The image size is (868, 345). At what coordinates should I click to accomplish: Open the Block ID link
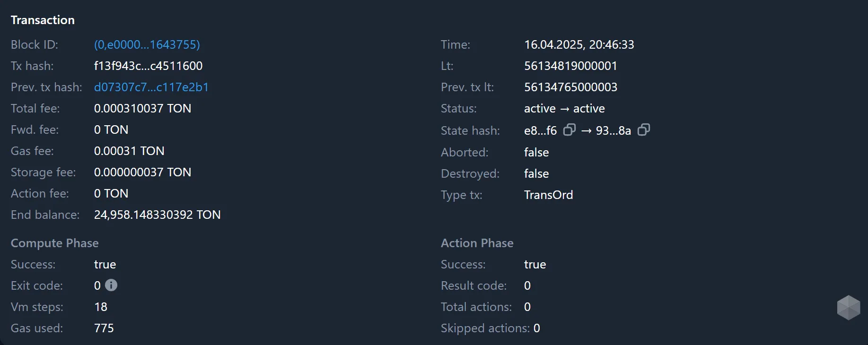[147, 44]
